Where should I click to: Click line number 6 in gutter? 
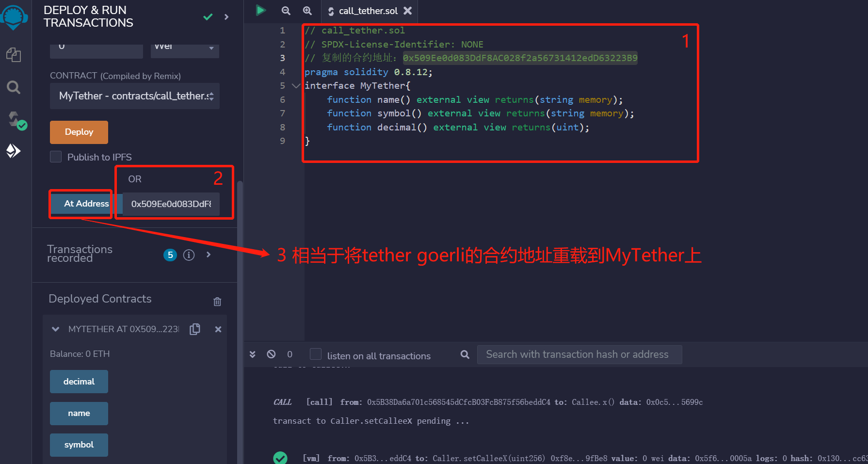tap(283, 100)
